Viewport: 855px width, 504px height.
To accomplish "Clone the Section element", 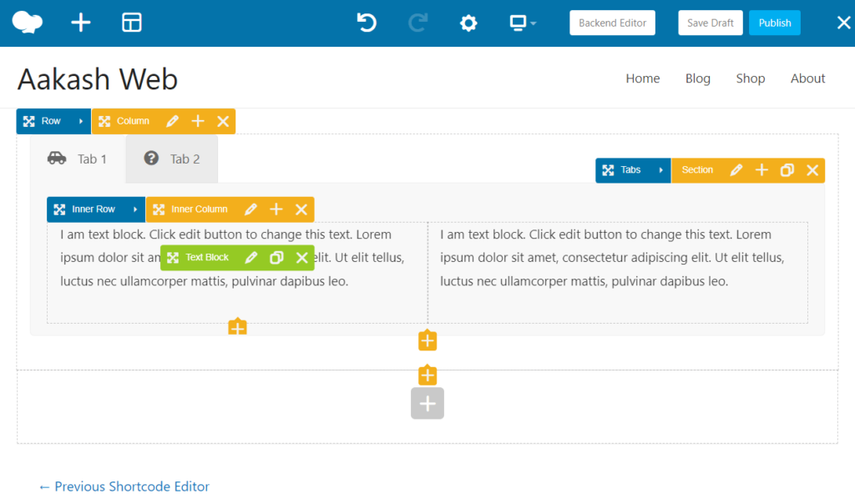I will pos(787,169).
